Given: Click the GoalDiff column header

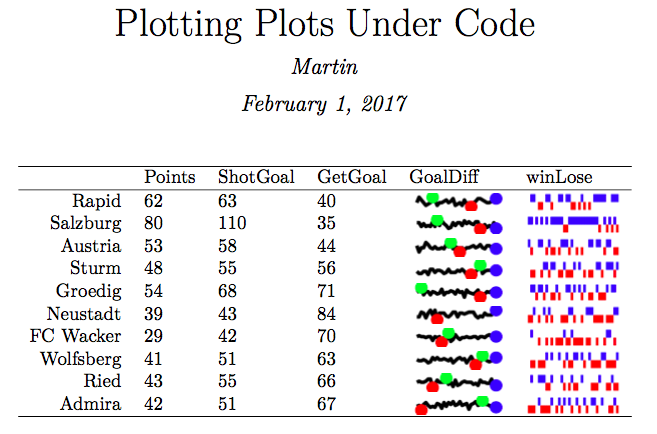Looking at the screenshot, I should click(x=444, y=178).
